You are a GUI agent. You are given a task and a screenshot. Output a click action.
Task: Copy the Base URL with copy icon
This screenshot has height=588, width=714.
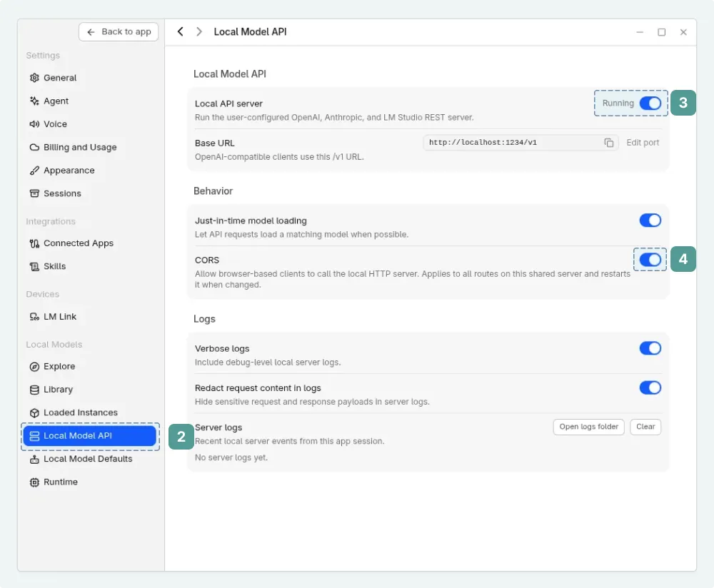click(609, 143)
